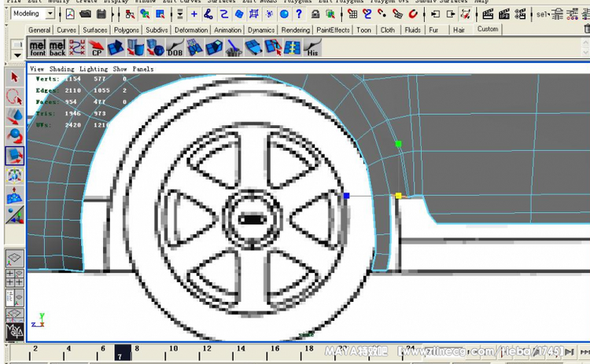Switch to the Polygons shelf tab
The image size is (590, 364).
[127, 30]
